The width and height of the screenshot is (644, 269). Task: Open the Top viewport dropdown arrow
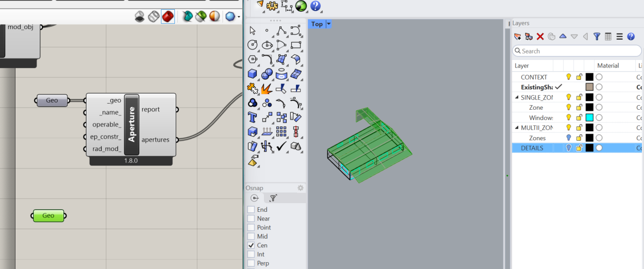(328, 24)
